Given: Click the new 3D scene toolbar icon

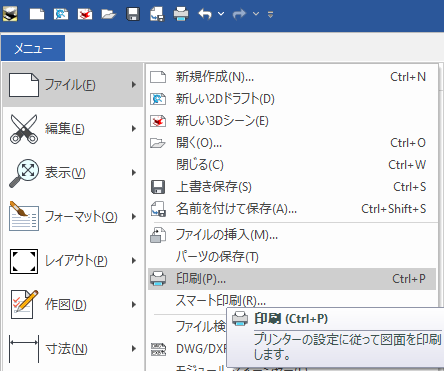Looking at the screenshot, I should (85, 14).
